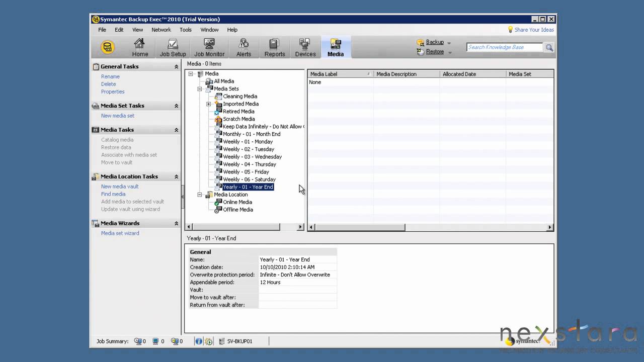Collapse the Media Tasks section

click(x=176, y=130)
